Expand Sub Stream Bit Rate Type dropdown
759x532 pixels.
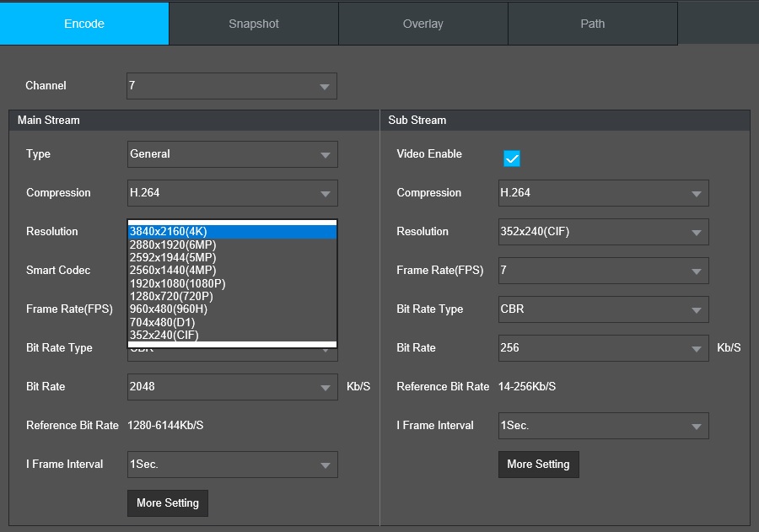click(604, 309)
